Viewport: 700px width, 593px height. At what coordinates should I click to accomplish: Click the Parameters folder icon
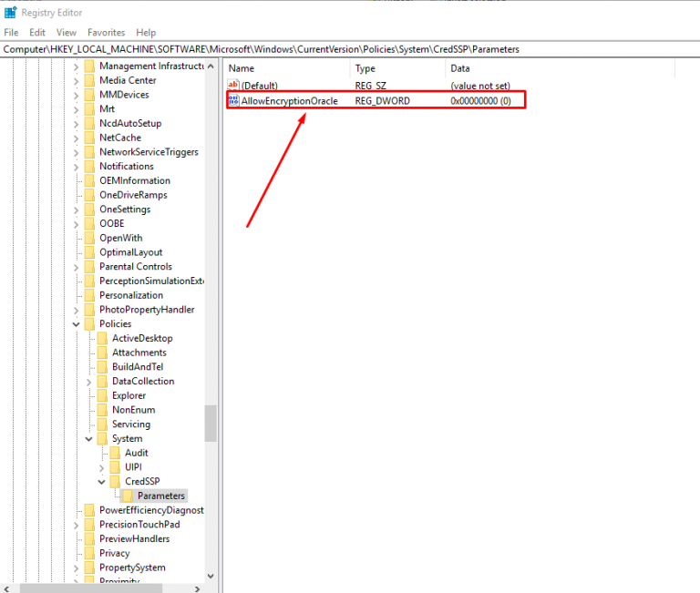pyautogui.click(x=129, y=496)
